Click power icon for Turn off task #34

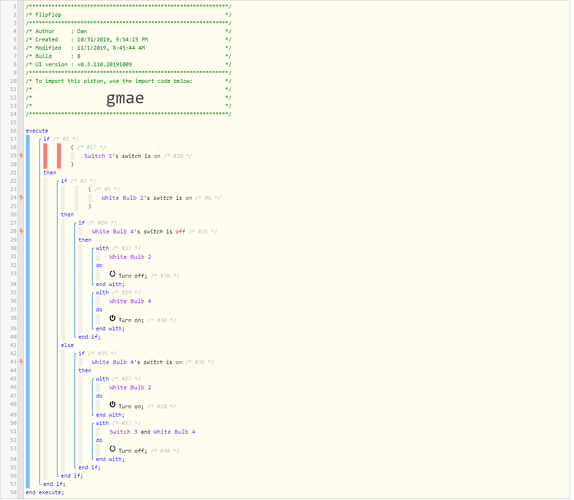pos(112,449)
